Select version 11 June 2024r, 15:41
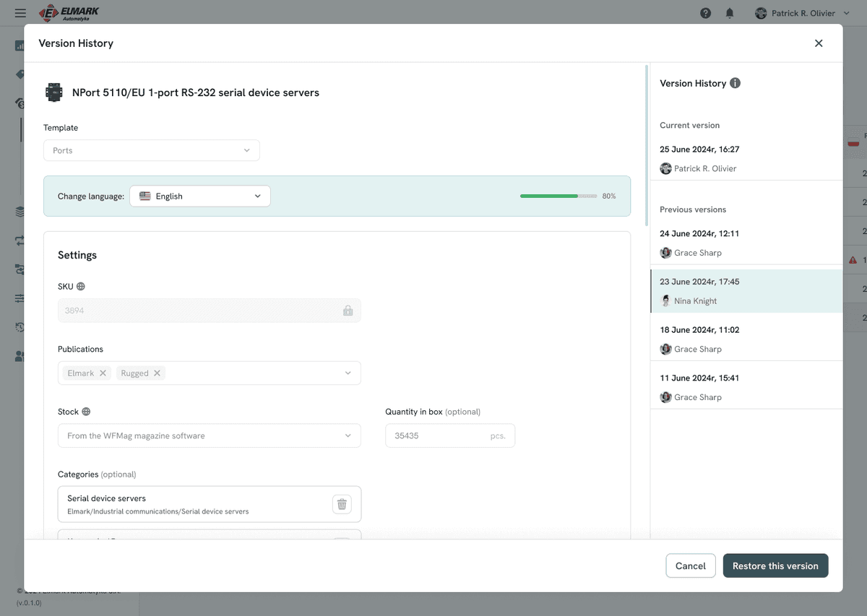Viewport: 867px width, 616px height. (x=746, y=388)
